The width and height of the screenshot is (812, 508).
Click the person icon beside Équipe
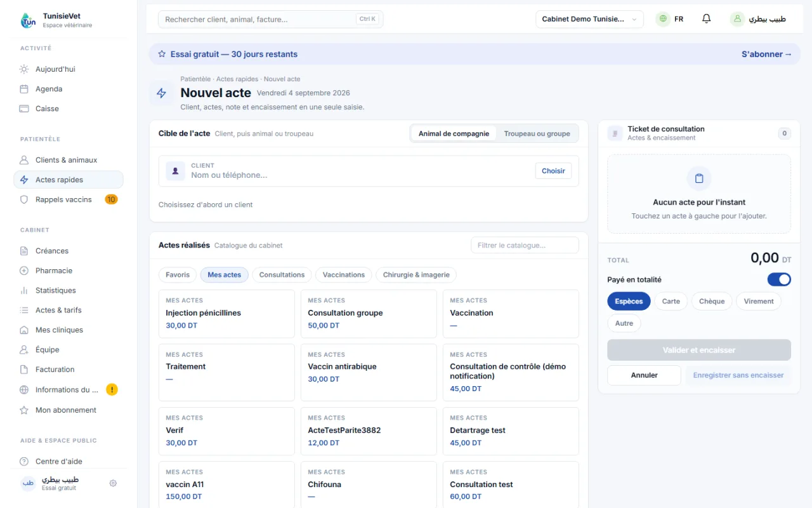(24, 350)
